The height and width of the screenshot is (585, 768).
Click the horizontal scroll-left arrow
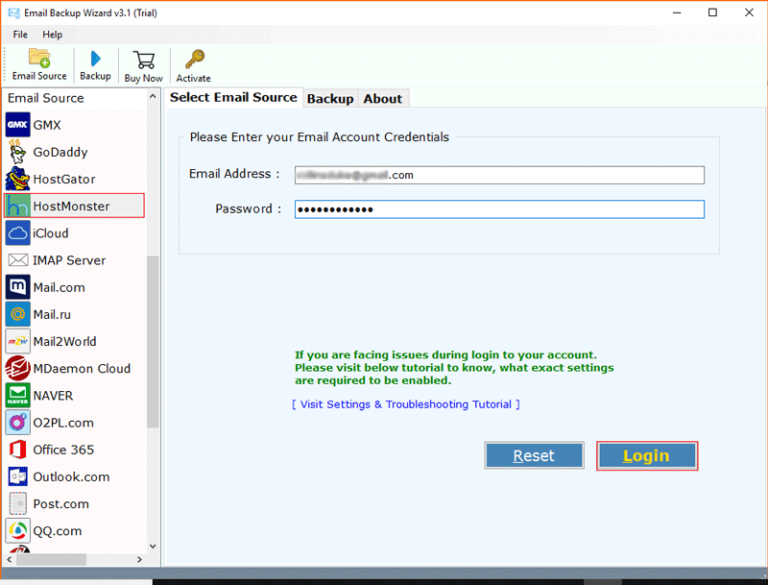(x=9, y=559)
